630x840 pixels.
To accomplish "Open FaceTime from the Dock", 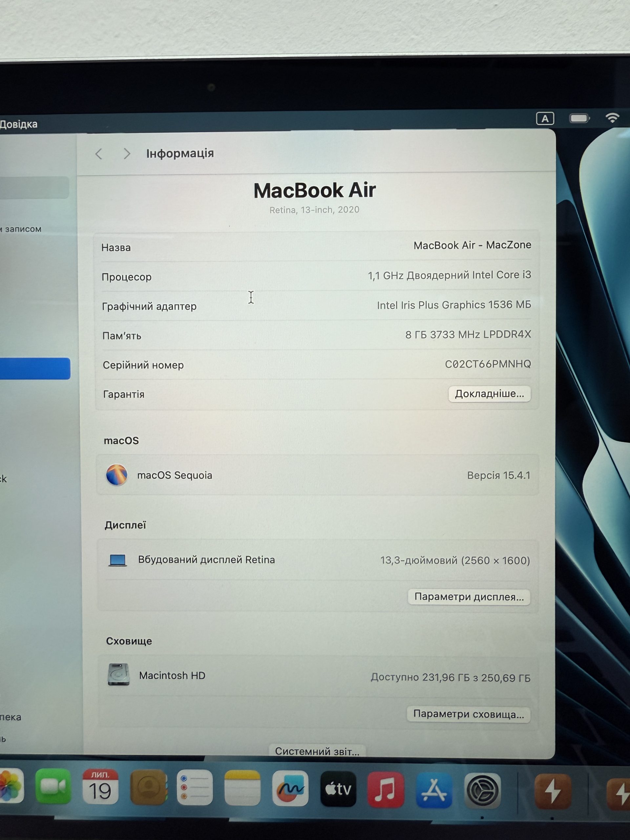I will (53, 787).
